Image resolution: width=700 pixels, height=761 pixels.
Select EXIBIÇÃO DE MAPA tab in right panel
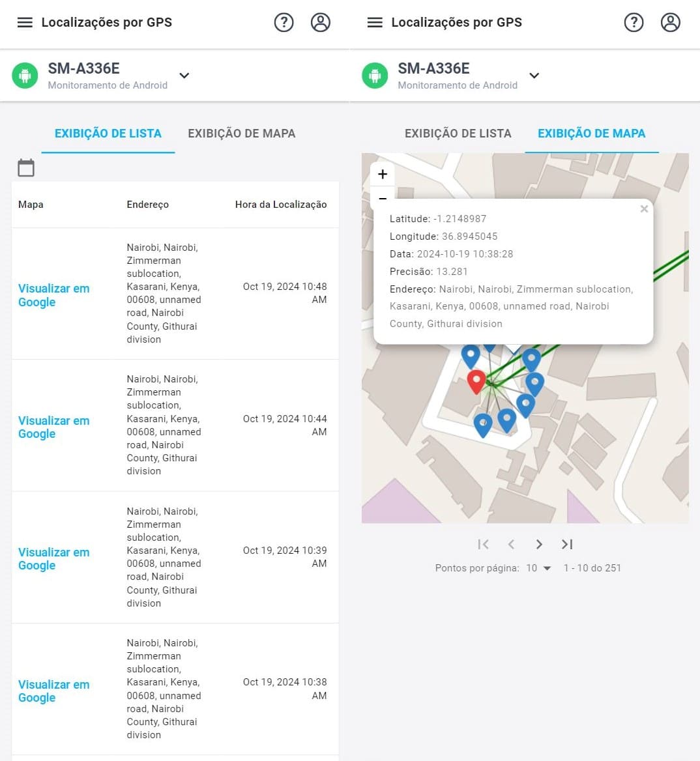pyautogui.click(x=591, y=134)
